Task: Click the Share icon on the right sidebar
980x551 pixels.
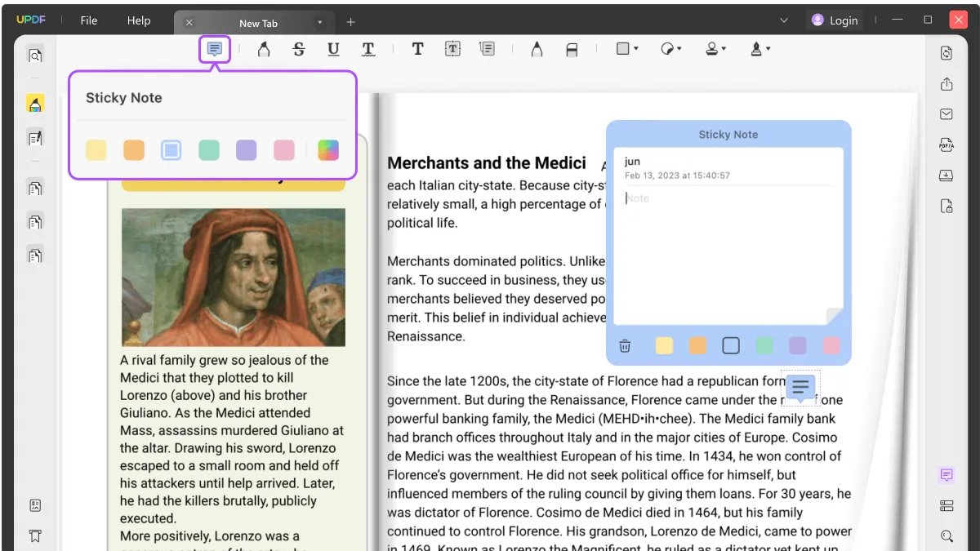Action: (946, 83)
